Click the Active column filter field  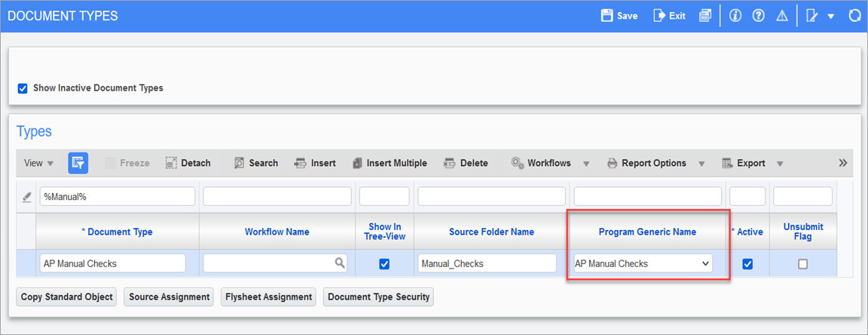747,196
